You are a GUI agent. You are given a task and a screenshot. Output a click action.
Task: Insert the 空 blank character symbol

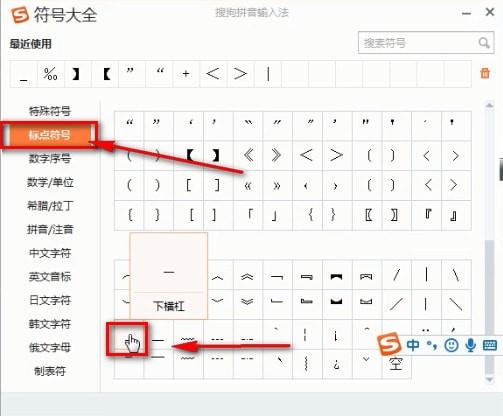396,364
